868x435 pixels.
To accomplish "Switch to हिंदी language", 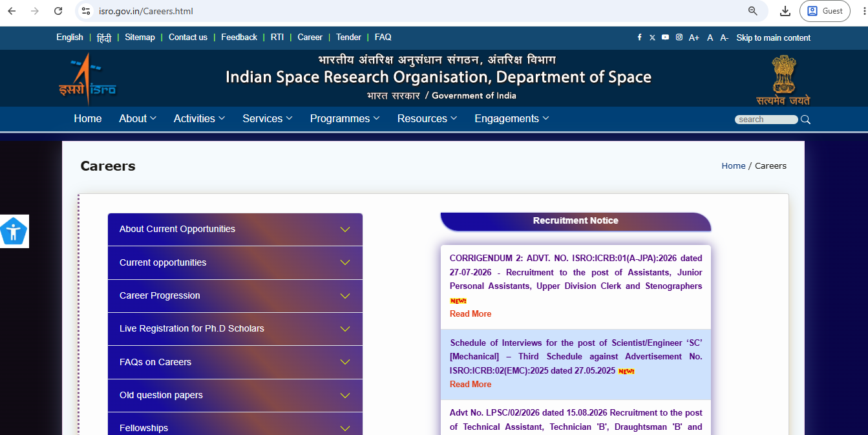I will pos(104,37).
